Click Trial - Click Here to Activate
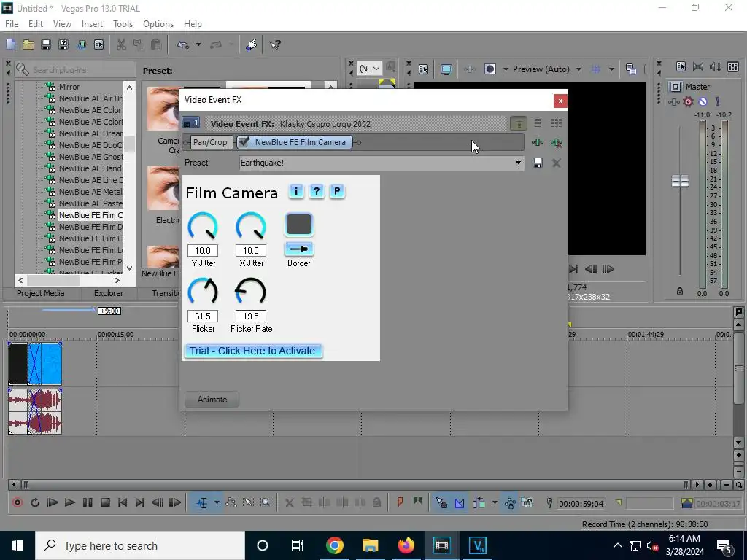The width and height of the screenshot is (747, 560). pos(252,351)
